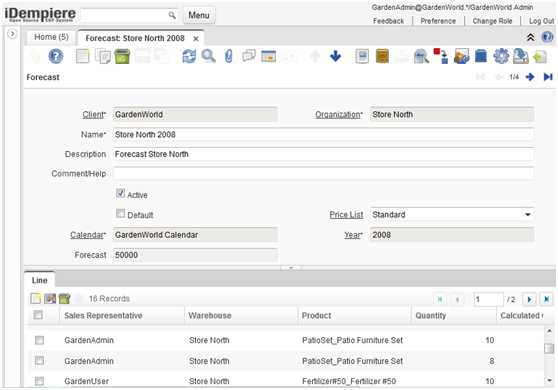Screen dimensions: 558x390
Task: Jump to last page of lines
Action: pyautogui.click(x=547, y=299)
